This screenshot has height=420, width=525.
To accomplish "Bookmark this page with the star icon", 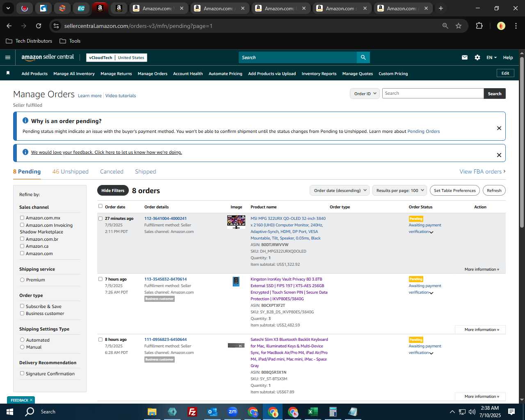I will [x=459, y=26].
